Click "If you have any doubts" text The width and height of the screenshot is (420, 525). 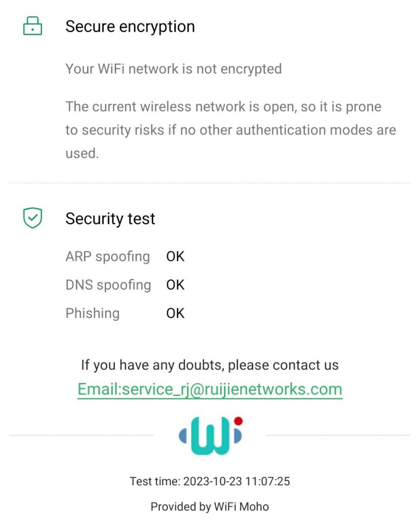click(x=210, y=365)
